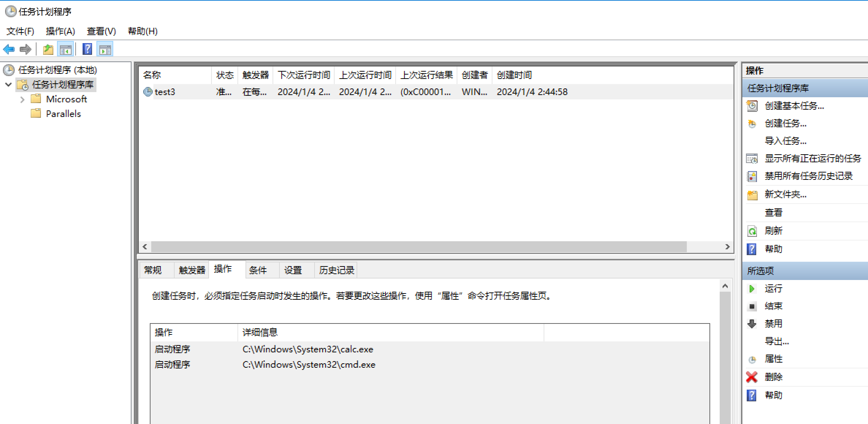Click the refresh icon in actions pane
This screenshot has width=868, height=424.
tap(752, 231)
